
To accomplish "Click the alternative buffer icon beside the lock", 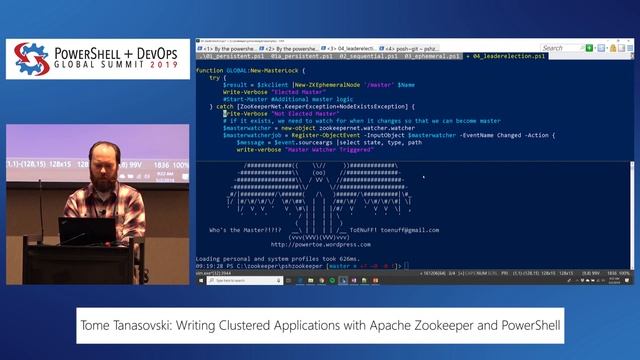I will pos(621,48).
